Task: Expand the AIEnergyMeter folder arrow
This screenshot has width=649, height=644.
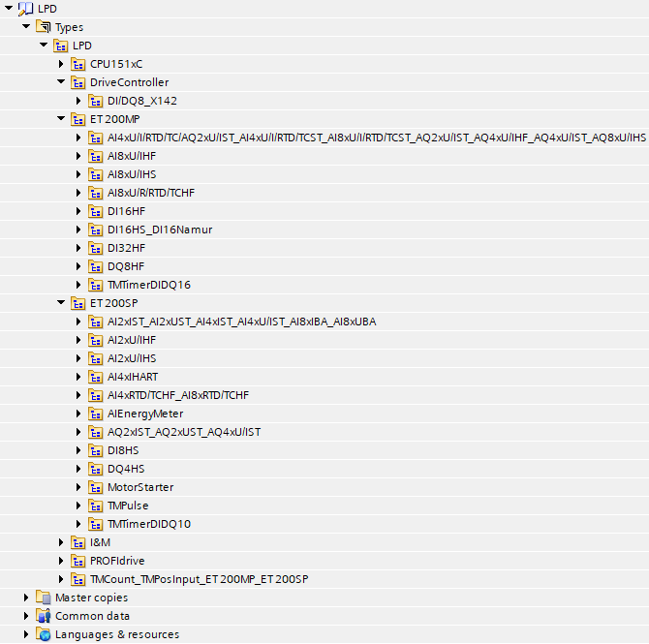Action: 78,414
